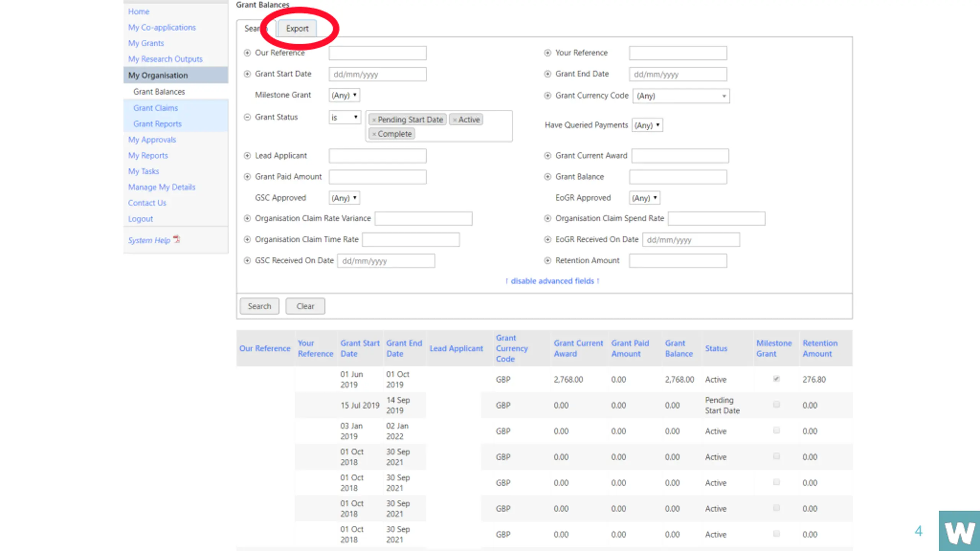Click the PDF icon beside System Help
980x551 pixels.
click(x=176, y=239)
